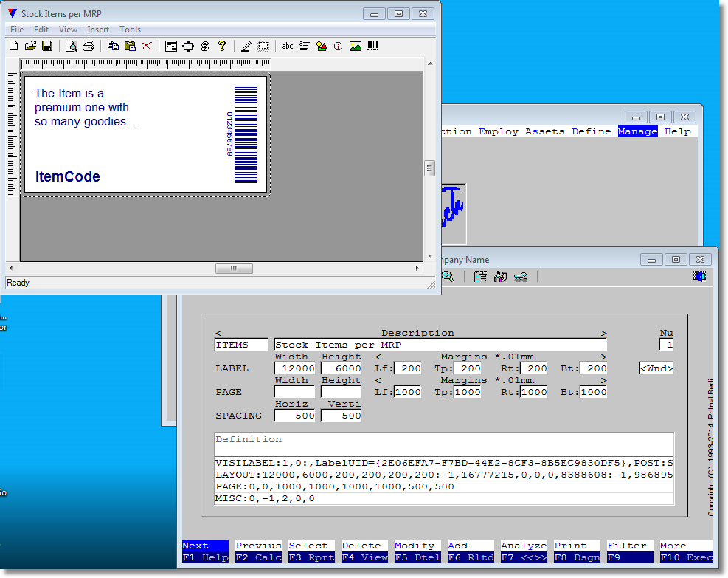The image size is (728, 578).
Task: Select the Insert menu
Action: pos(98,30)
